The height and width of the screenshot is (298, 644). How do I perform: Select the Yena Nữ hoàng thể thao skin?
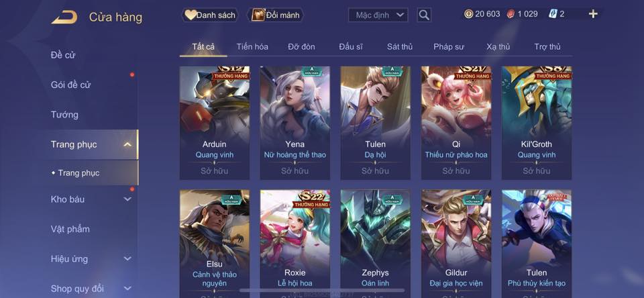[295, 123]
